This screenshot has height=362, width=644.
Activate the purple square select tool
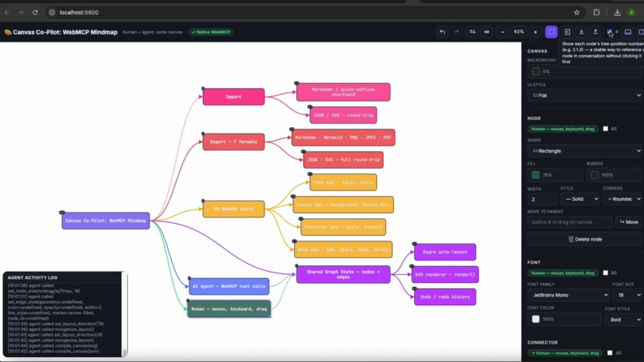[x=551, y=32]
